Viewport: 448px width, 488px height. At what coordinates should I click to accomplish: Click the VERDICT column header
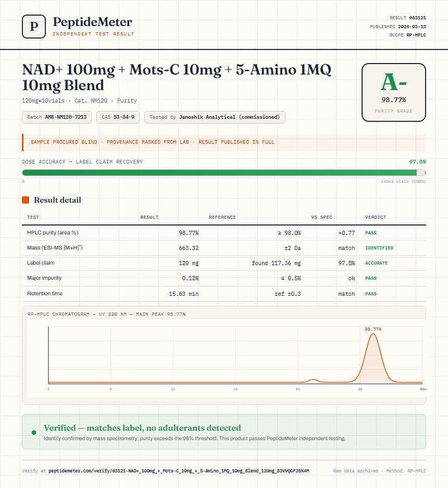tap(376, 217)
